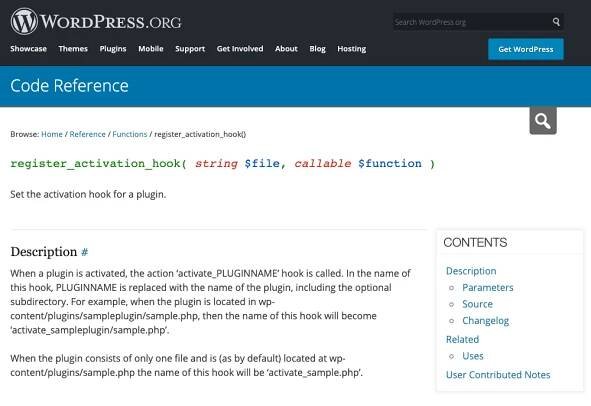Open the Plugins nav item
Image resolution: width=591 pixels, height=406 pixels.
coord(113,49)
